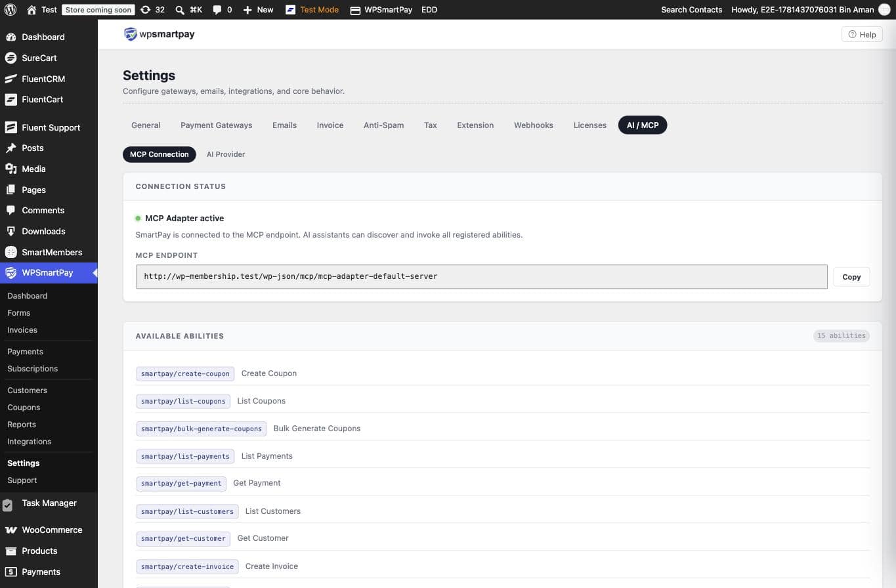Click the Dashboard gauge icon in sidebar
This screenshot has height=588, width=896.
coord(11,37)
